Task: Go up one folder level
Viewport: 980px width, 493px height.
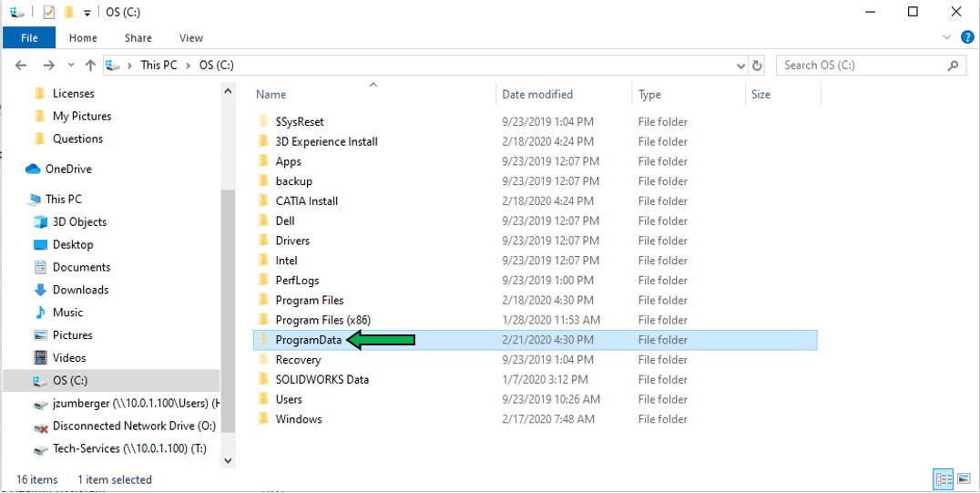Action: [x=90, y=65]
